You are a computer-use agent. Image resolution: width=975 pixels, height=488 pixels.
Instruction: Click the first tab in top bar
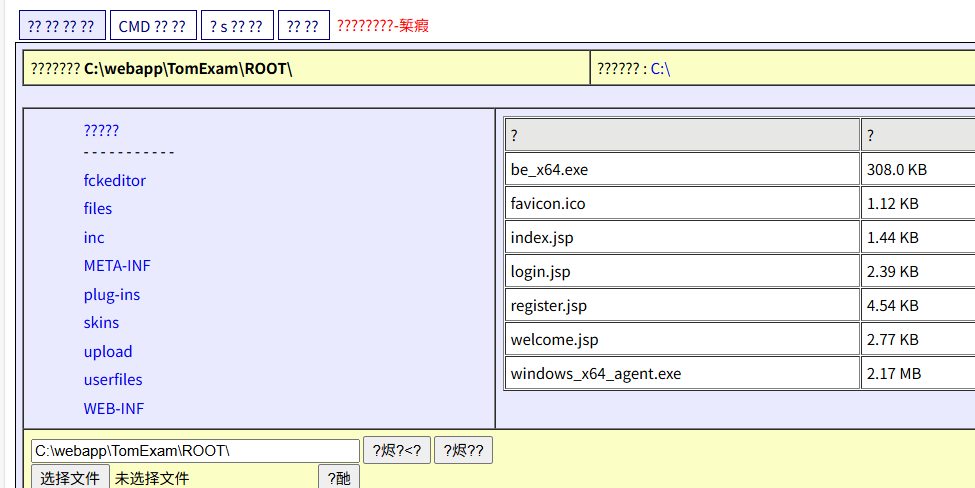(62, 26)
